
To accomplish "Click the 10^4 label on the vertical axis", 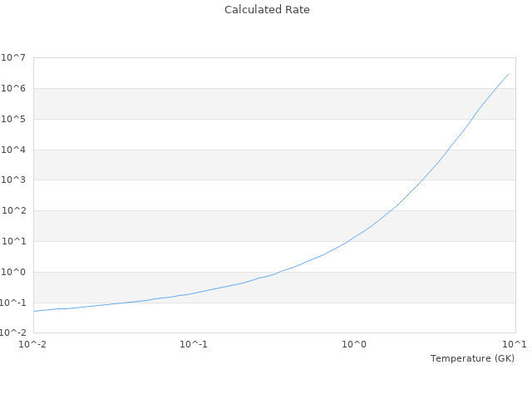I will click(x=14, y=150).
